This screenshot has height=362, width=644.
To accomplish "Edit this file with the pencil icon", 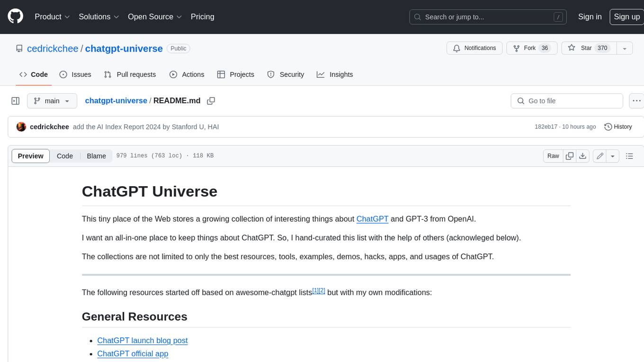I will click(x=600, y=156).
